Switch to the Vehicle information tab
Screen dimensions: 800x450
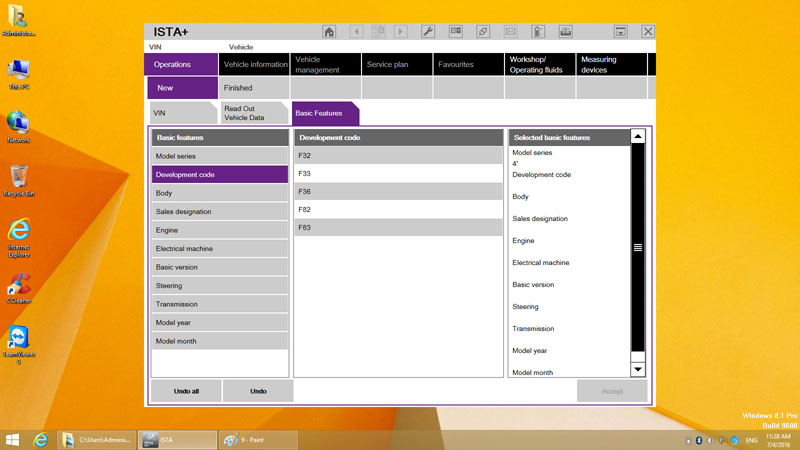click(255, 64)
